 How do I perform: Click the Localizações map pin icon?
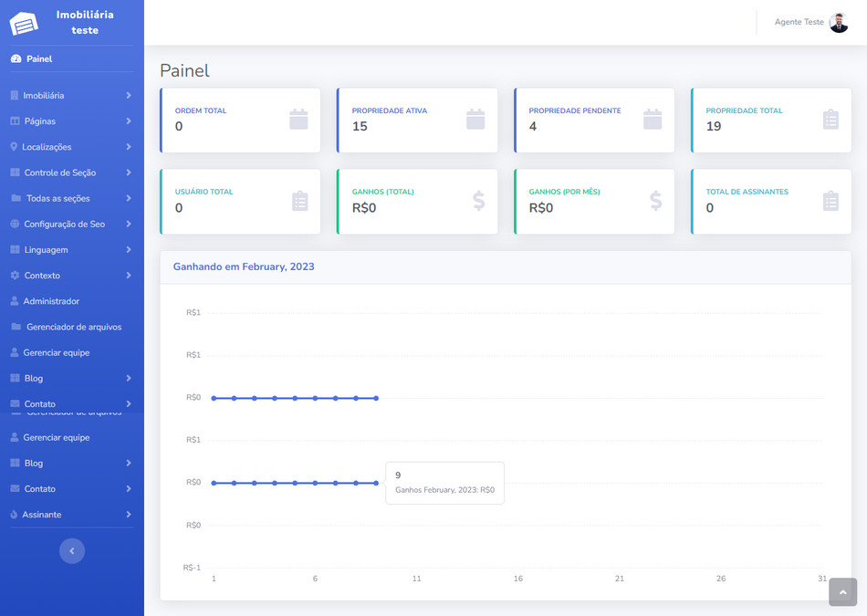pyautogui.click(x=14, y=147)
